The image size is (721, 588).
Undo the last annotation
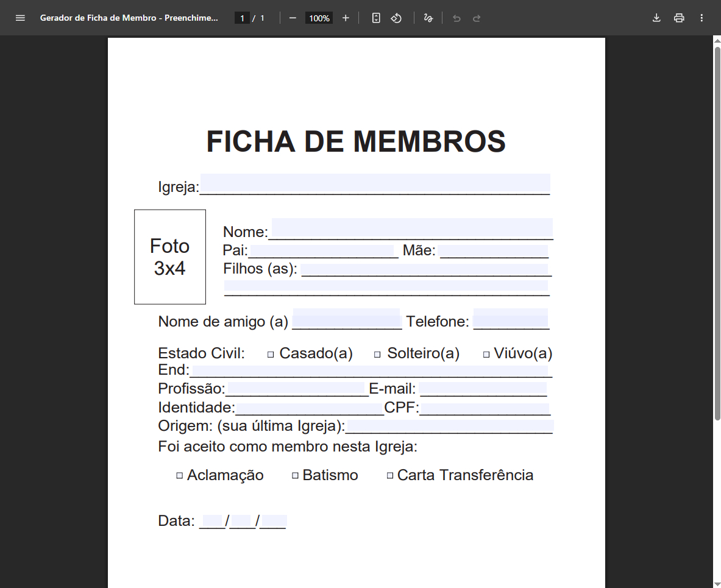(456, 18)
